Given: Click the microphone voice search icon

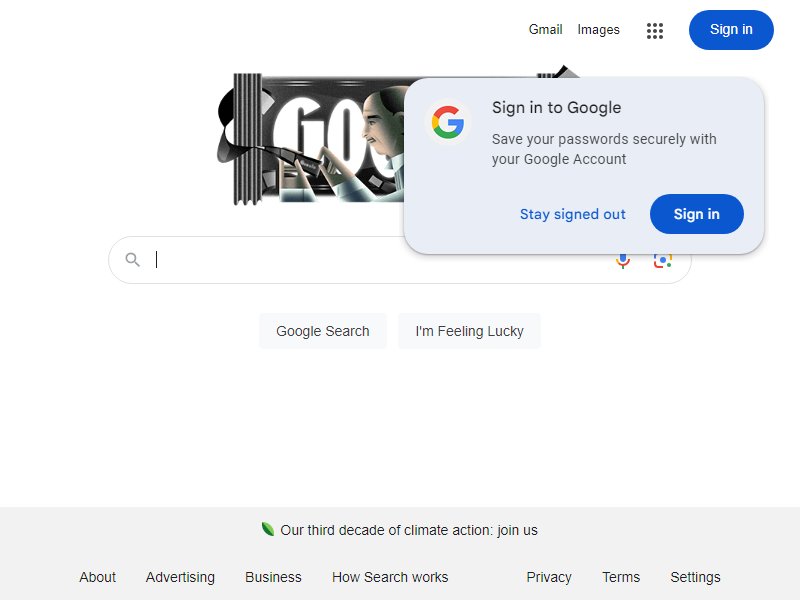Looking at the screenshot, I should (x=623, y=261).
